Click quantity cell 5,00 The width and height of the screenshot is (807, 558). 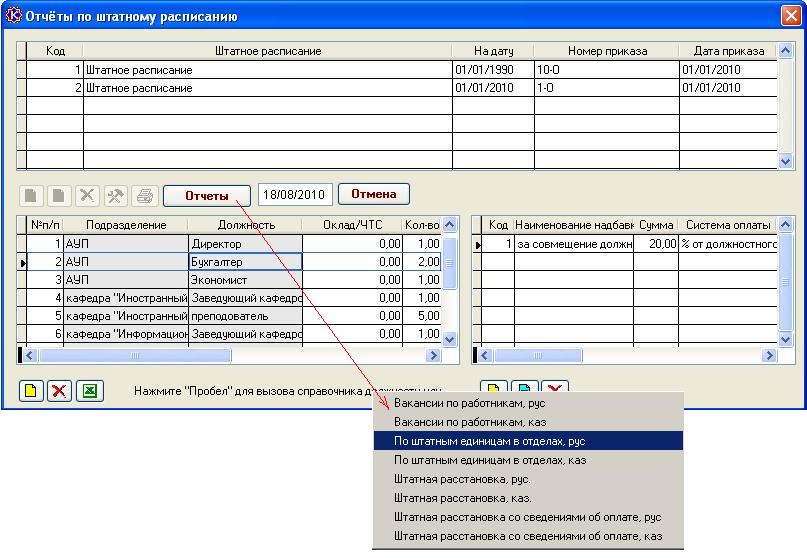point(422,316)
